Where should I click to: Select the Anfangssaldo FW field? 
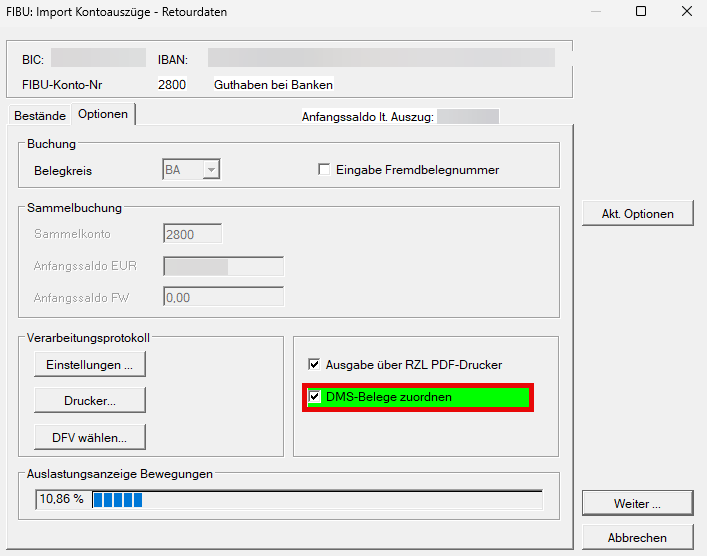coord(223,297)
